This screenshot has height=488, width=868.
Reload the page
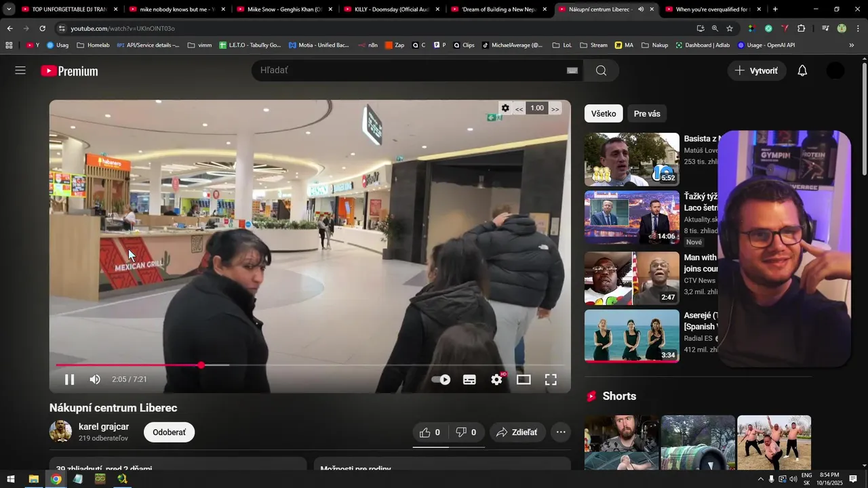coord(42,28)
